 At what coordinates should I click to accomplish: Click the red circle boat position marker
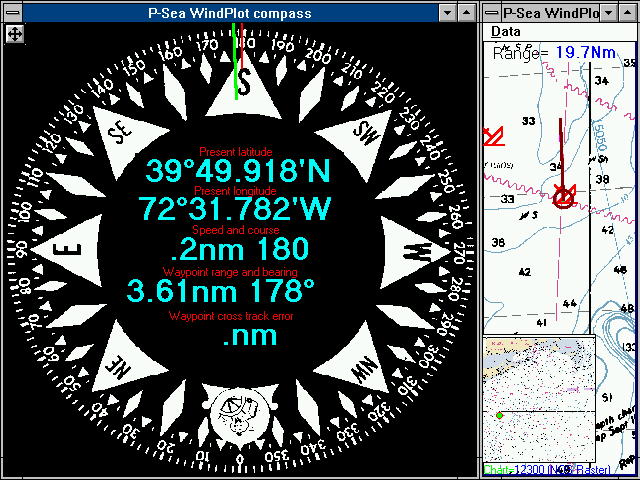(x=564, y=198)
